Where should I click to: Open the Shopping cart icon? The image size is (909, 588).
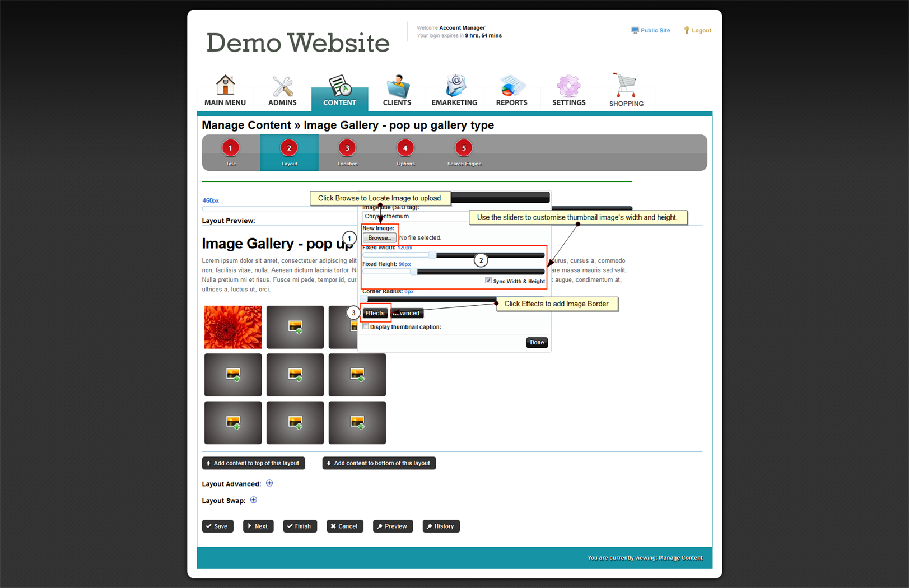[x=625, y=85]
